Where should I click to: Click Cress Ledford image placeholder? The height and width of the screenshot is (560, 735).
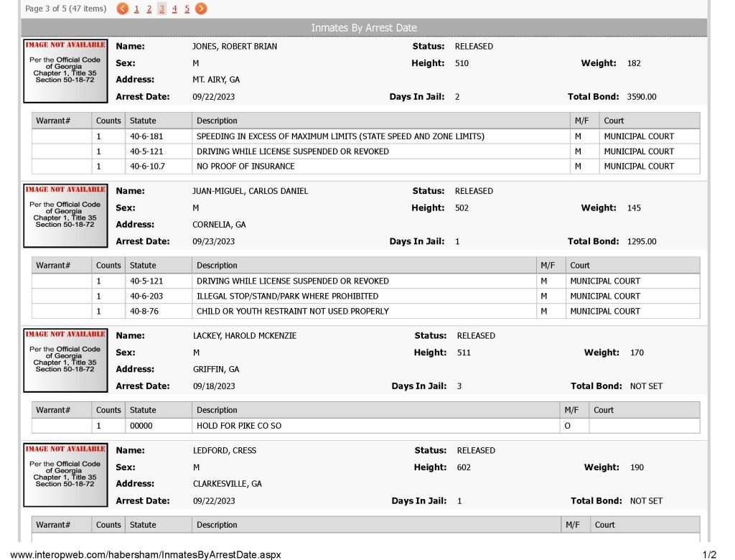[x=65, y=475]
